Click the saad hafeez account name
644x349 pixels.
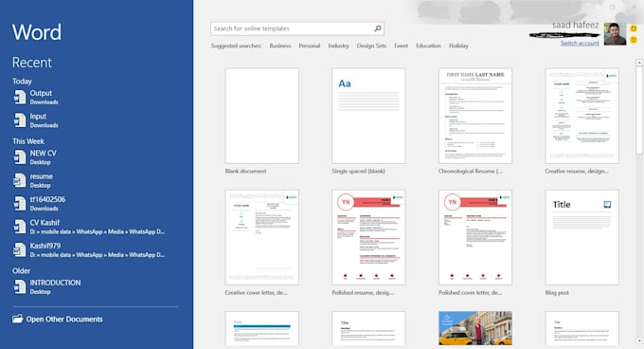click(x=576, y=25)
